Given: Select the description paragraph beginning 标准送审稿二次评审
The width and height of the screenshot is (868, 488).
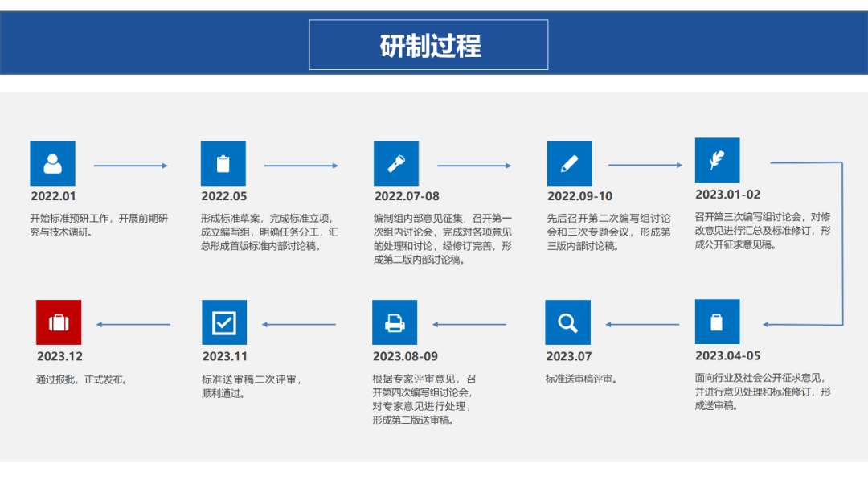Looking at the screenshot, I should 252,387.
